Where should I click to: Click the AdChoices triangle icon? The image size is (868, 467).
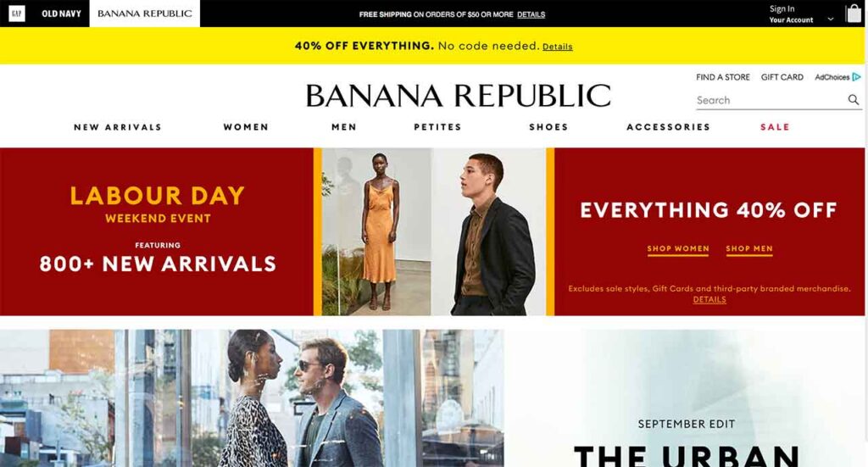pos(856,77)
